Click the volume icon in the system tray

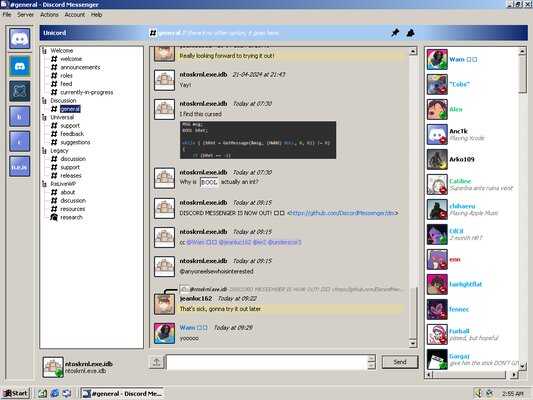(x=479, y=394)
